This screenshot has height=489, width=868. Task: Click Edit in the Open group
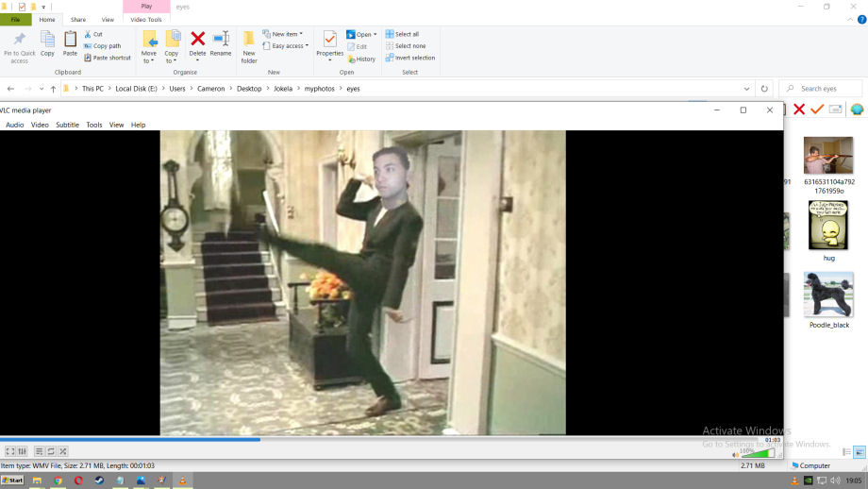point(357,46)
